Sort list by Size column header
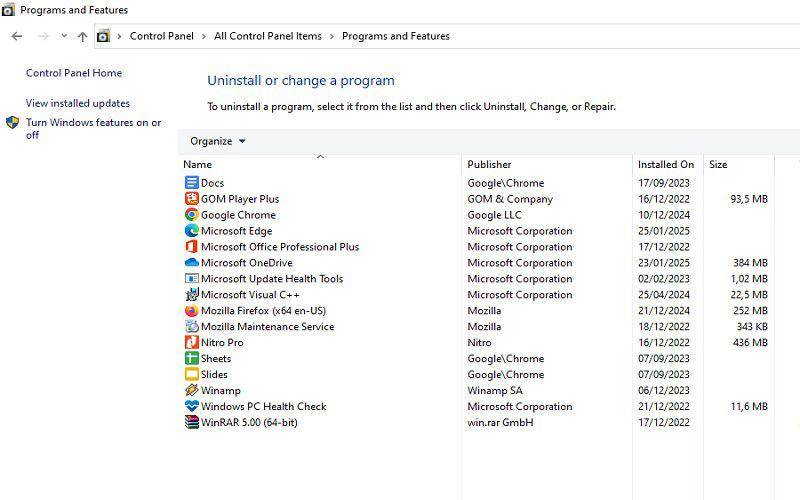This screenshot has width=800, height=500. click(718, 164)
